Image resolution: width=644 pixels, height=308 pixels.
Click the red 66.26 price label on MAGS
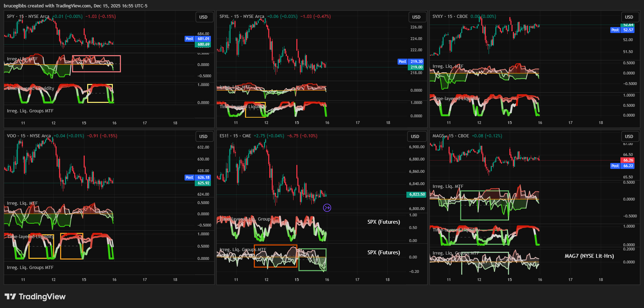[x=628, y=160]
